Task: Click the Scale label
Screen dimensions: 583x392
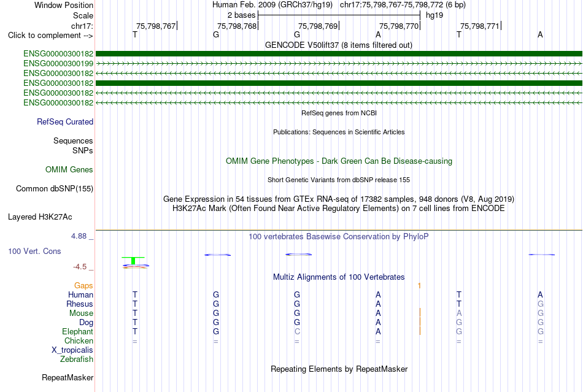Action: [83, 15]
